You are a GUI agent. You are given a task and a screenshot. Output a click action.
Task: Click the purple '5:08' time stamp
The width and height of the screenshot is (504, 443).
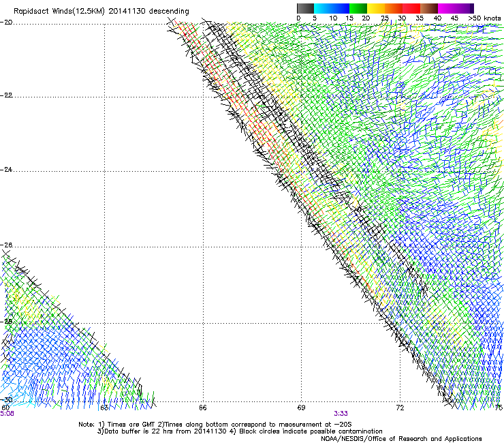7,414
